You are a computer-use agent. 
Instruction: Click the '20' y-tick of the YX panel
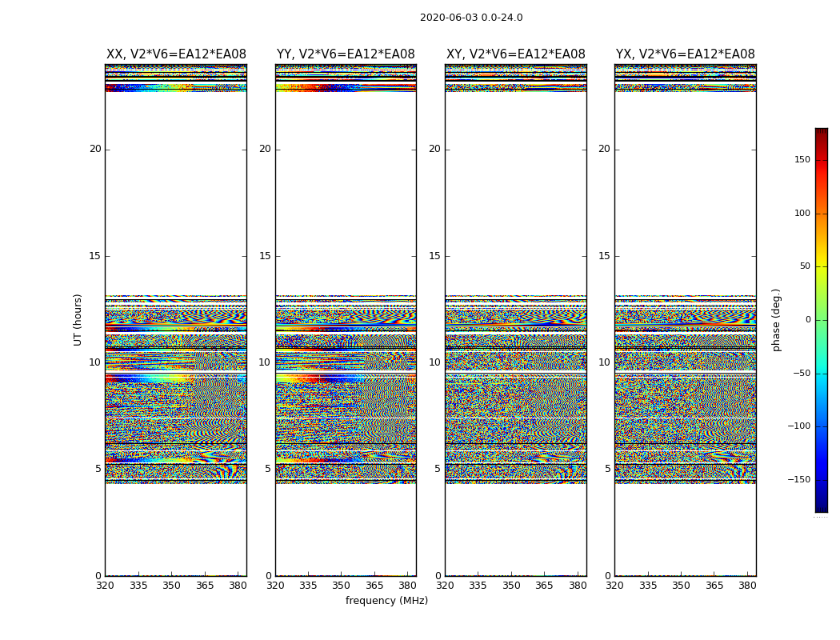(x=604, y=149)
